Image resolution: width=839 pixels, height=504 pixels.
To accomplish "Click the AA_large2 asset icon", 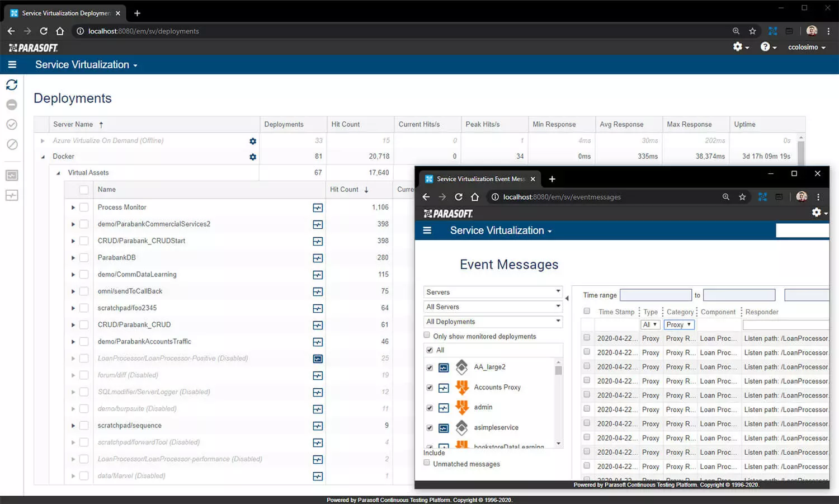I will [462, 367].
